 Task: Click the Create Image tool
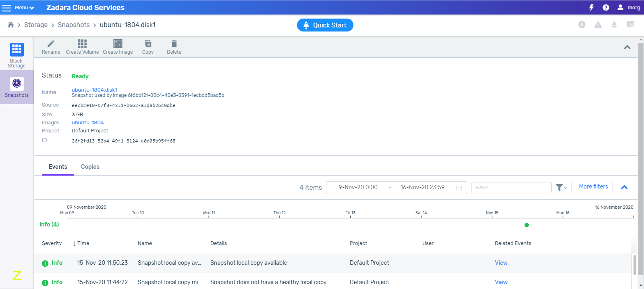pyautogui.click(x=118, y=47)
